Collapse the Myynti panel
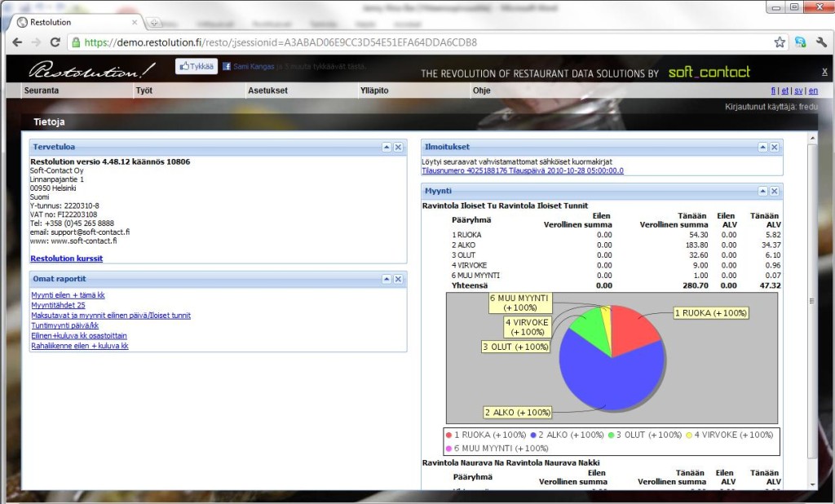The height and width of the screenshot is (504, 835). tap(763, 191)
